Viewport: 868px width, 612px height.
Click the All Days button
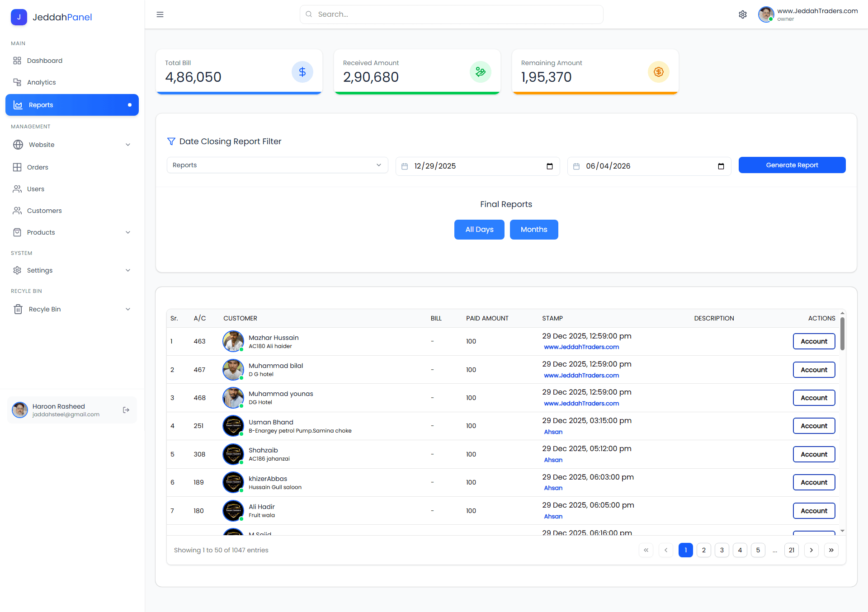[479, 230]
